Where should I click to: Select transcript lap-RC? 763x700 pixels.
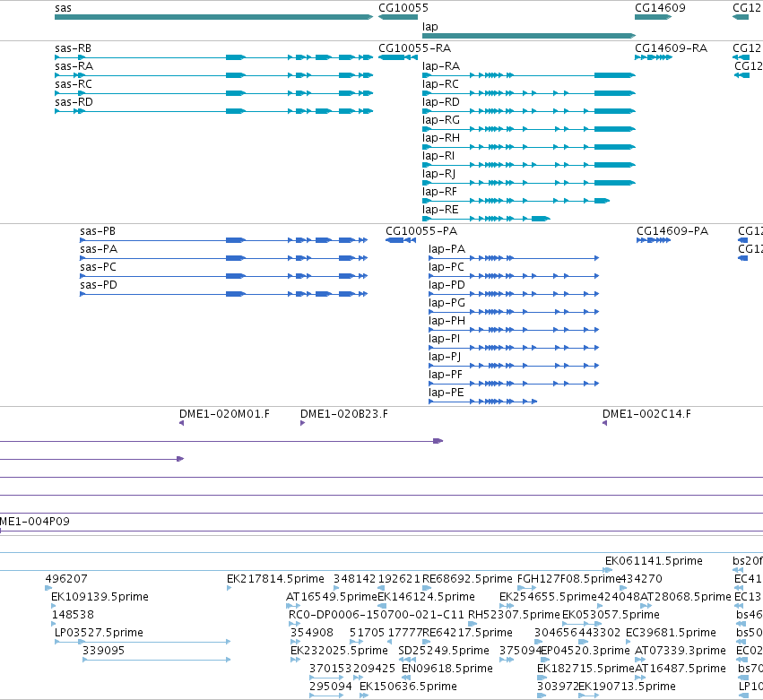(x=529, y=93)
